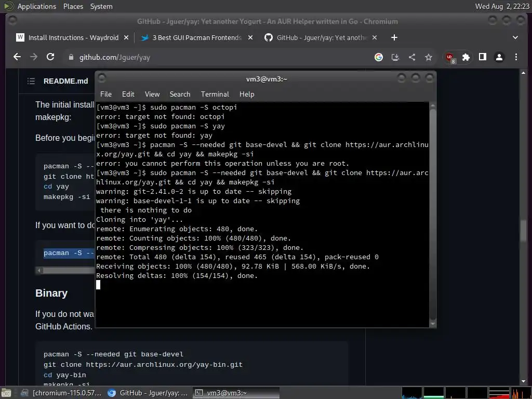Open the Google icon in address bar
This screenshot has width=532, height=399.
[x=379, y=57]
